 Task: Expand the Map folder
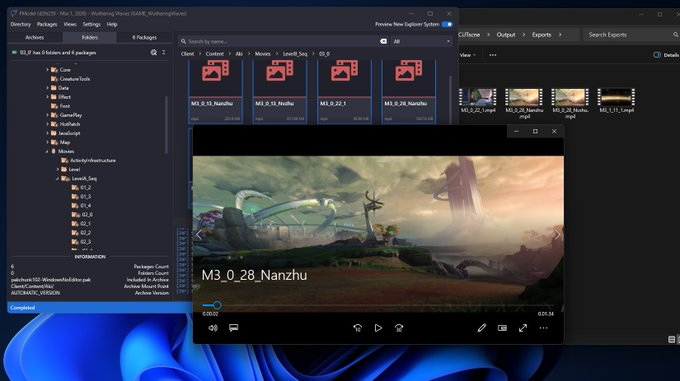click(x=47, y=142)
